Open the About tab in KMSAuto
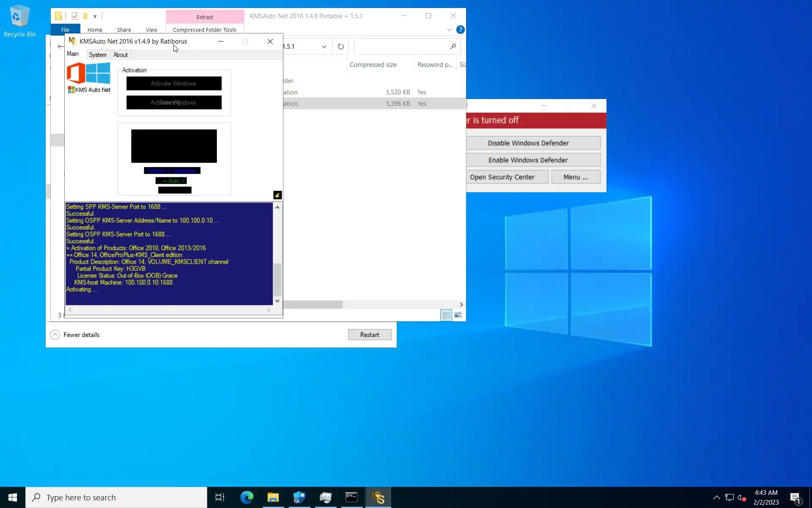This screenshot has width=812, height=508. 121,55
